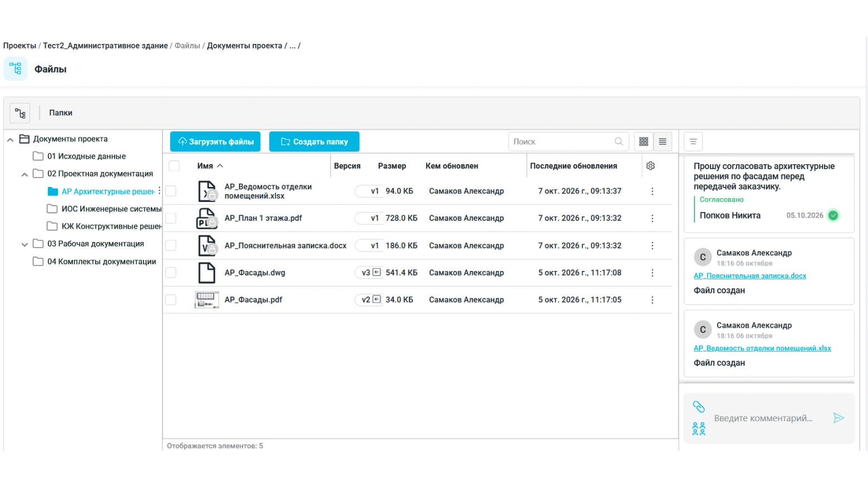Check the box for АР_Фасады.pdf

[x=171, y=300]
